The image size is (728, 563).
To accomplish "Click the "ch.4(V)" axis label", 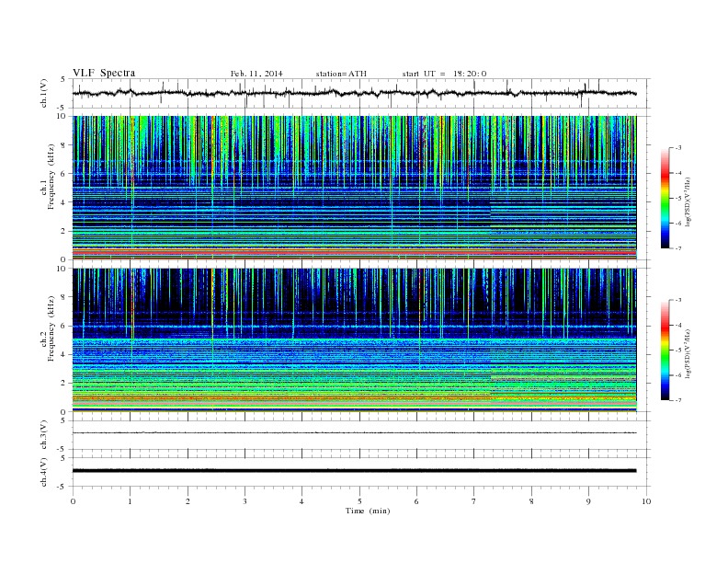I will click(43, 472).
